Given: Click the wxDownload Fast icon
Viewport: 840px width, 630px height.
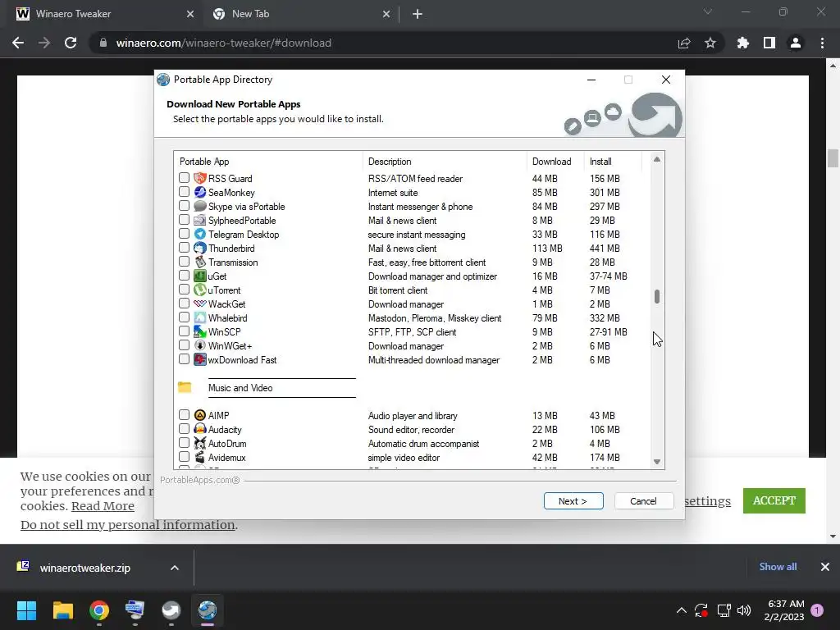Looking at the screenshot, I should tap(200, 359).
